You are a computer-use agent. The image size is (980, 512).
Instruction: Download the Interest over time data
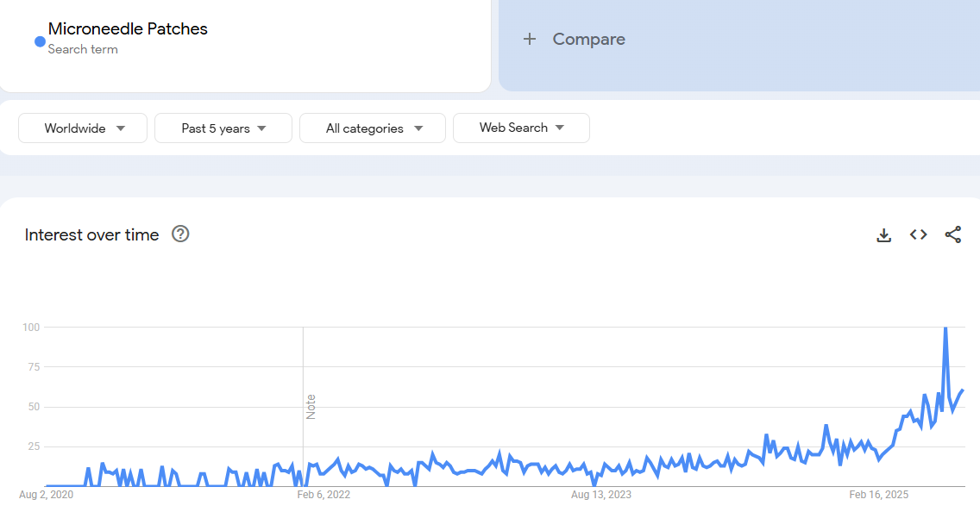pos(883,234)
